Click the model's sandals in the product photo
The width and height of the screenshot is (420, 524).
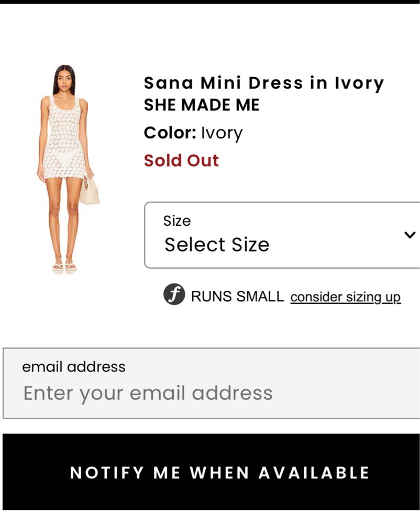(64, 267)
